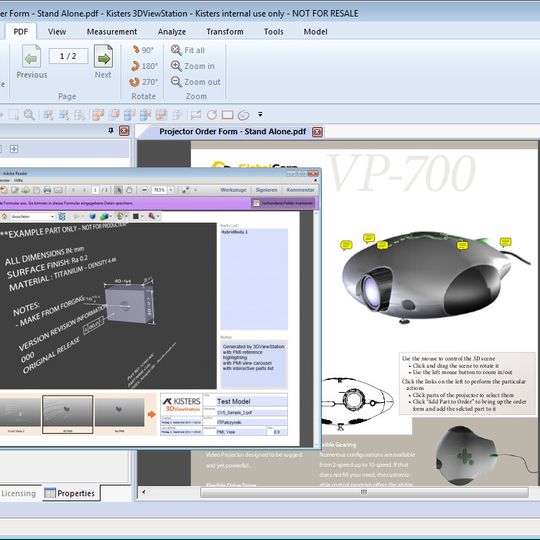Click the left scroll arrow of horizontal scrollbar
This screenshot has width=540, height=540.
pos(144,492)
